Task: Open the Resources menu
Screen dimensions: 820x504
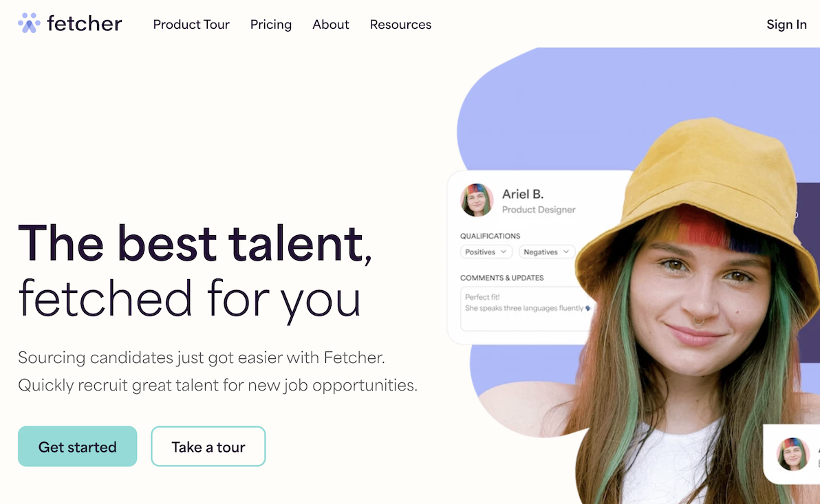Action: point(400,25)
